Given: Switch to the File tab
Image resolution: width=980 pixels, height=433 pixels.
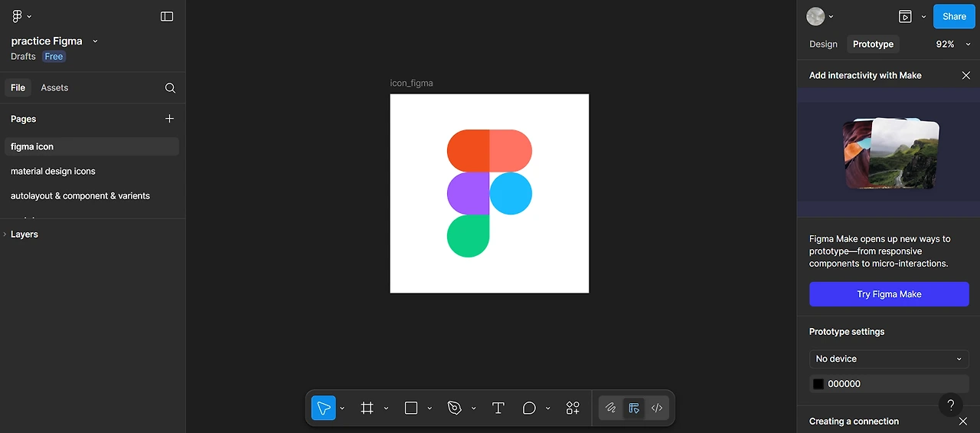Looking at the screenshot, I should click(x=18, y=88).
